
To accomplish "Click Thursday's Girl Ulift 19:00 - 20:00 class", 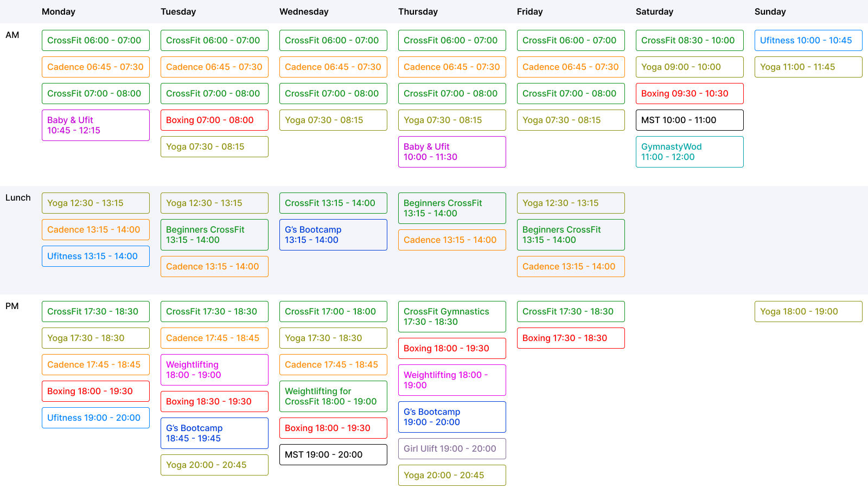I will [452, 448].
